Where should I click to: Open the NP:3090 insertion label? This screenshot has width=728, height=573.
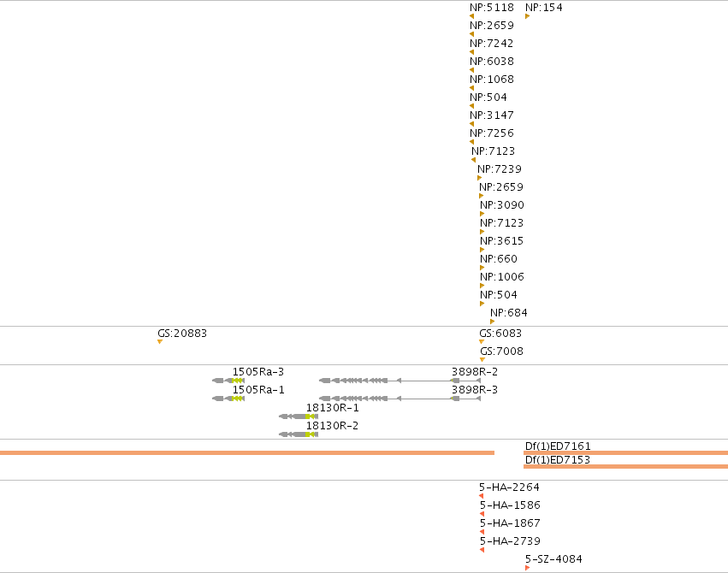(x=502, y=205)
